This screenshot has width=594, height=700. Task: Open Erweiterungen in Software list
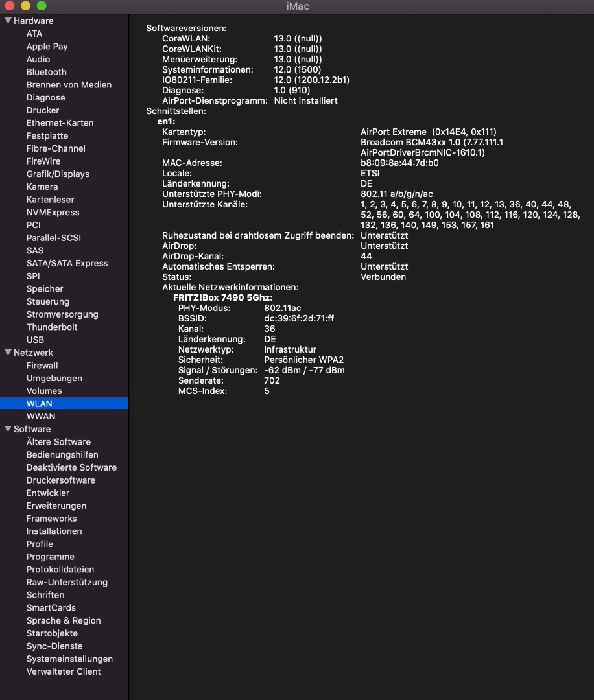[56, 506]
